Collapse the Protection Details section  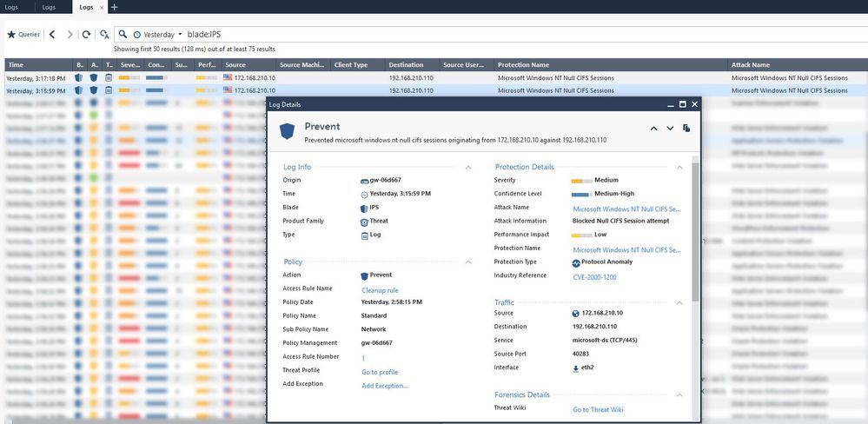coord(679,167)
